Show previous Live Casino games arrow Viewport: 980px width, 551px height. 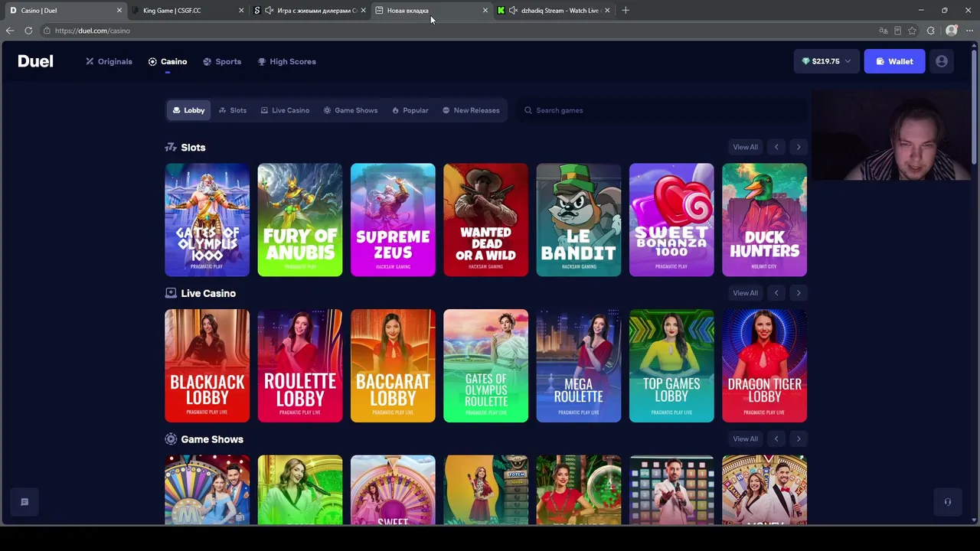(776, 293)
